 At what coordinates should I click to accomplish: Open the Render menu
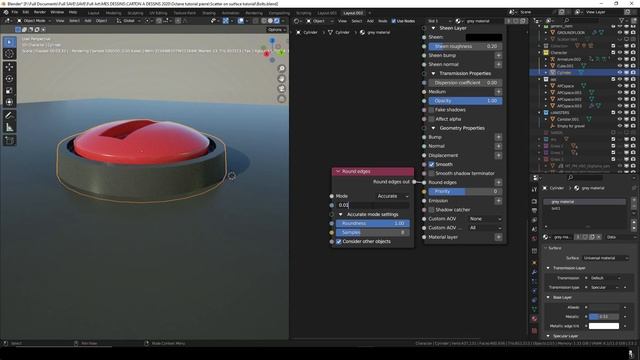tap(40, 12)
